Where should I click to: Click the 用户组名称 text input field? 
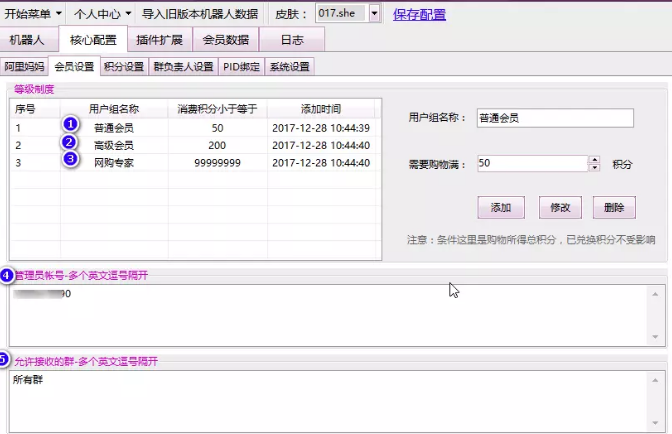click(x=555, y=118)
